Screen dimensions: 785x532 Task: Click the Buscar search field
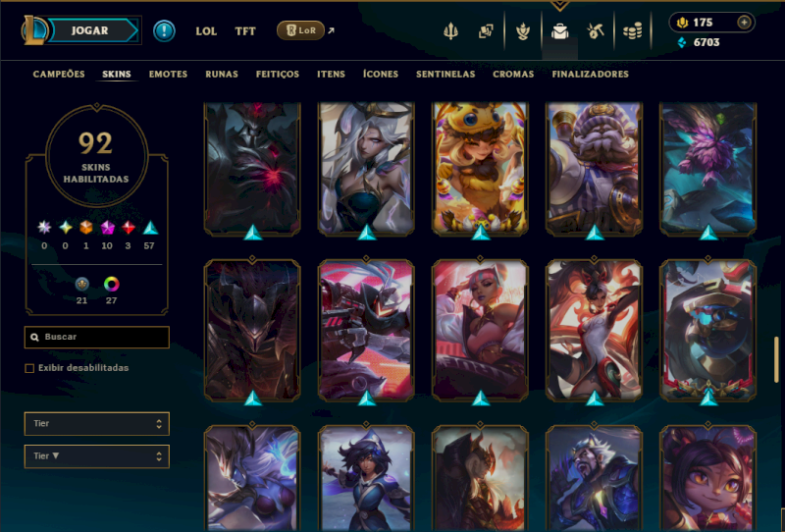point(96,337)
